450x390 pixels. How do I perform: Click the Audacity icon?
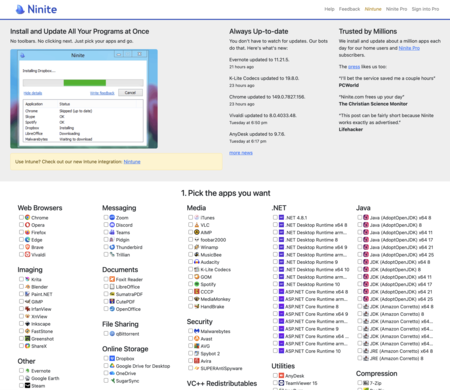pos(197,262)
